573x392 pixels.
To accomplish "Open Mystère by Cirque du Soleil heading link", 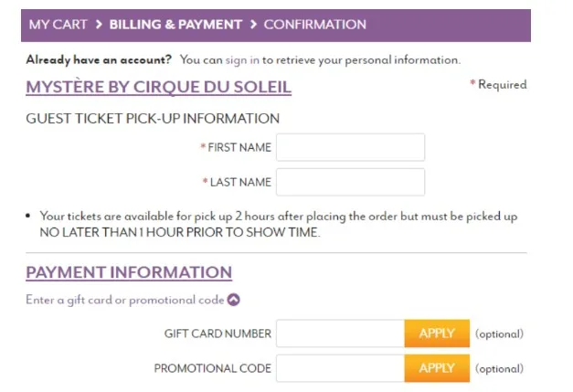I will pos(158,87).
